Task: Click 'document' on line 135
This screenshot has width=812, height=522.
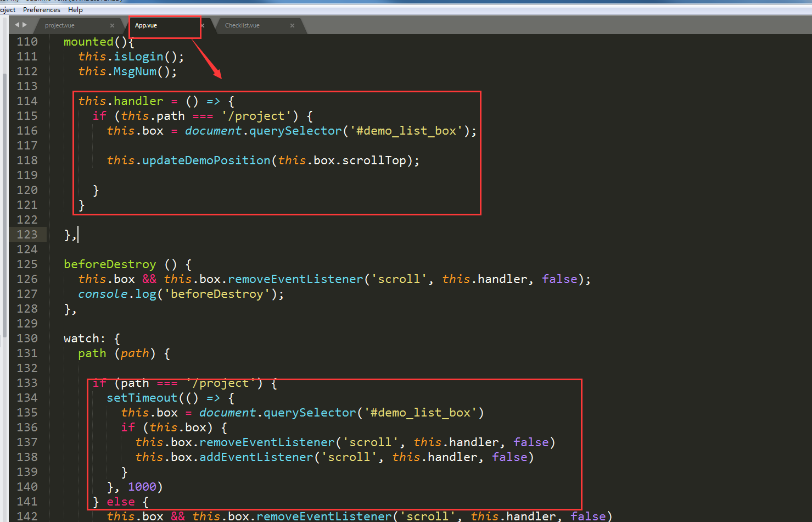Action: coord(227,413)
